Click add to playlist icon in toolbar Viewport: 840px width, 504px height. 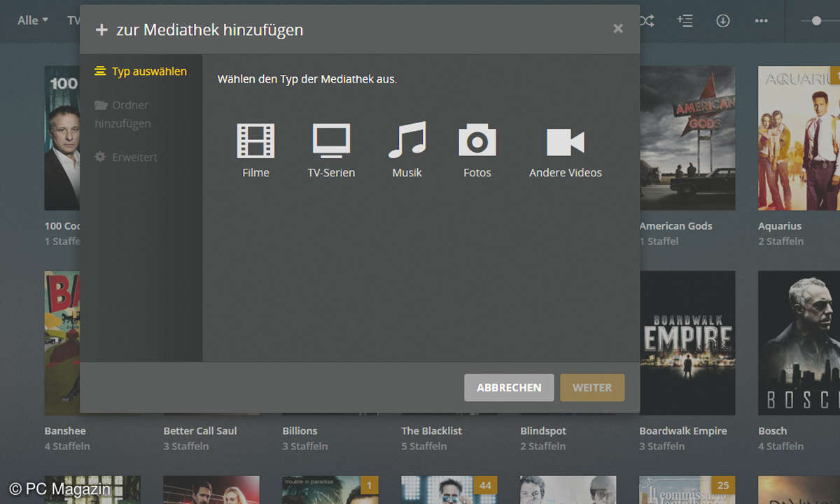[685, 21]
